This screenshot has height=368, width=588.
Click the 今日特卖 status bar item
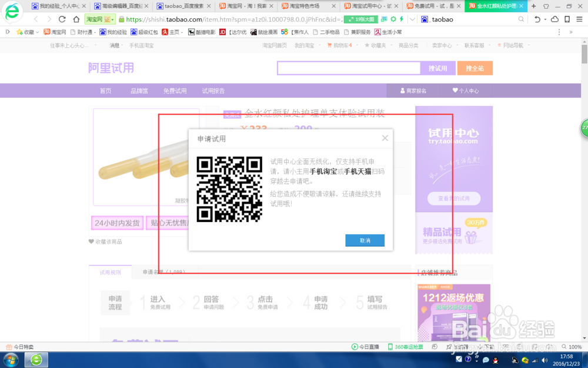point(19,347)
